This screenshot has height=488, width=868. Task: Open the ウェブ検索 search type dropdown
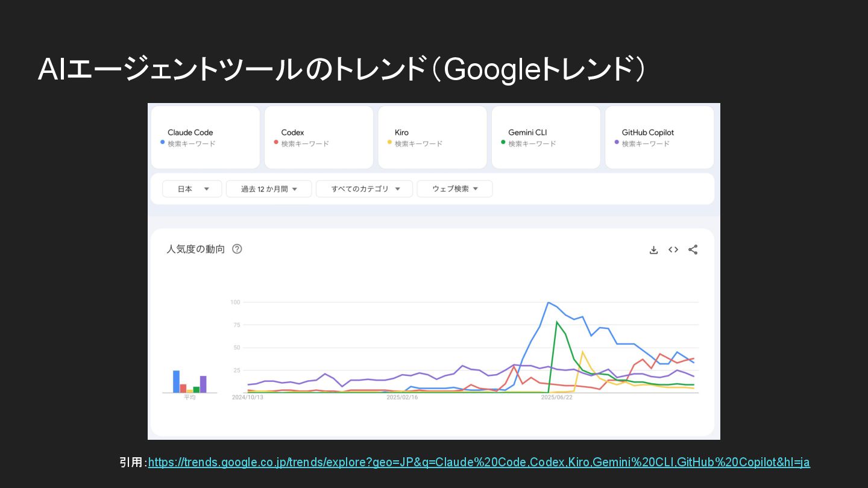point(454,189)
